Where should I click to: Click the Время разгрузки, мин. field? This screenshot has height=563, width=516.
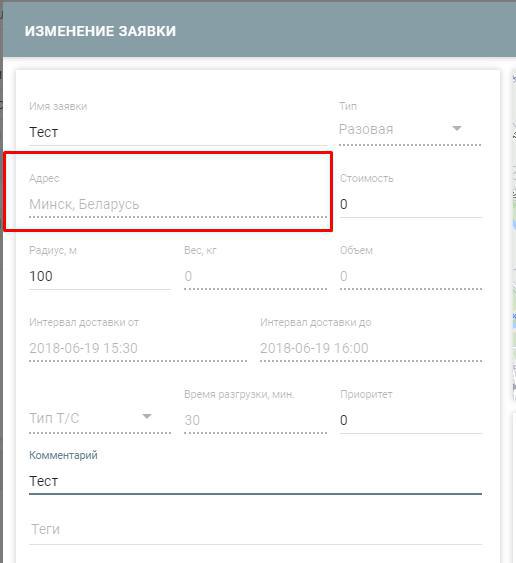[255, 420]
